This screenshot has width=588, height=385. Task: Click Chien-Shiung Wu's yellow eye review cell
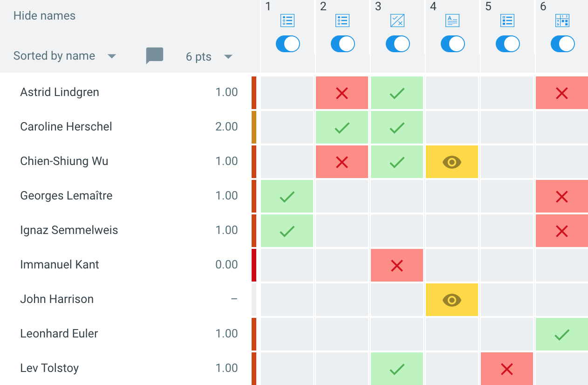[x=452, y=162]
